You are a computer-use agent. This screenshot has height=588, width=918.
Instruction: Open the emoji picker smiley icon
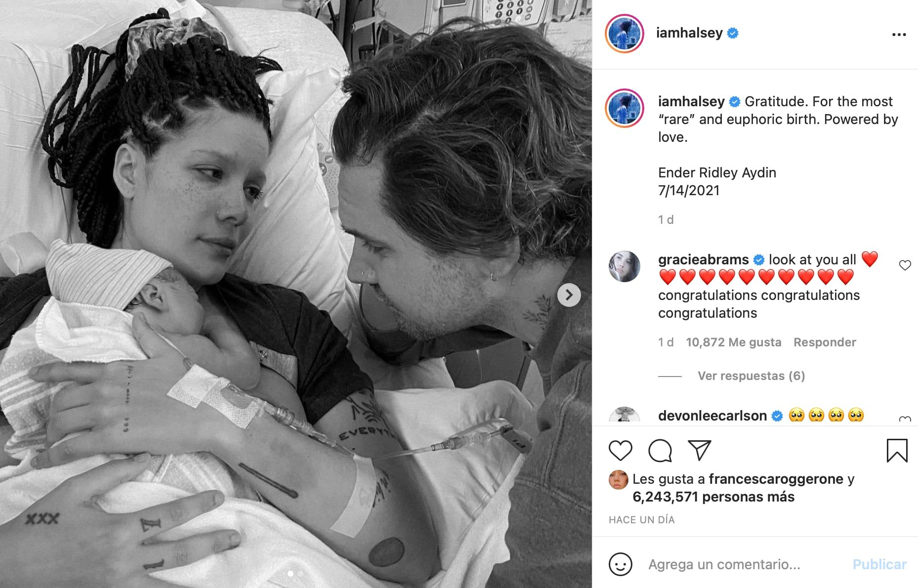tap(621, 564)
